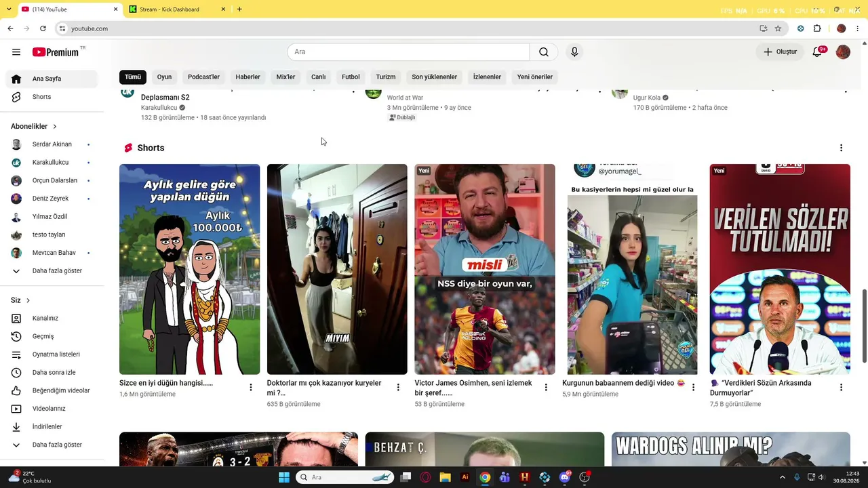This screenshot has width=868, height=488.
Task: Open browser extensions puzzle icon
Action: point(817,28)
